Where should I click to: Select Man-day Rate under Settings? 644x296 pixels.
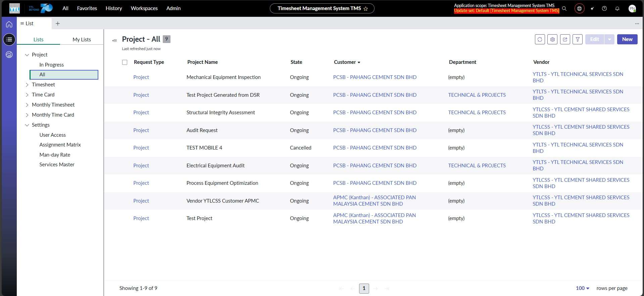(x=55, y=155)
